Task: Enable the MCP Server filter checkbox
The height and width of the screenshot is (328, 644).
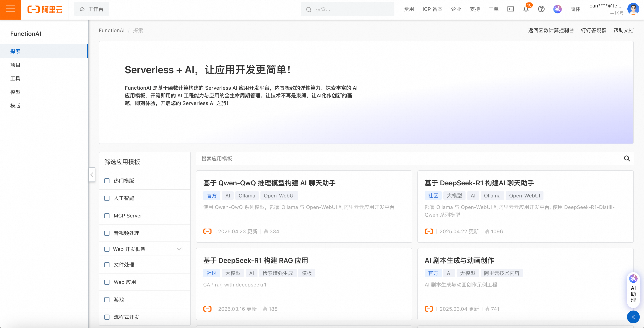Action: (107, 216)
